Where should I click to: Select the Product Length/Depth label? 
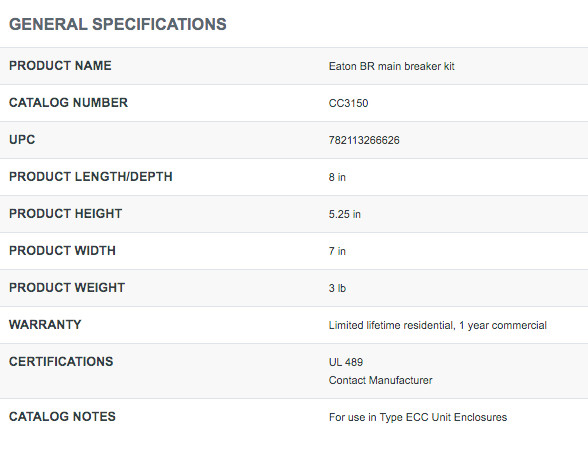(91, 177)
